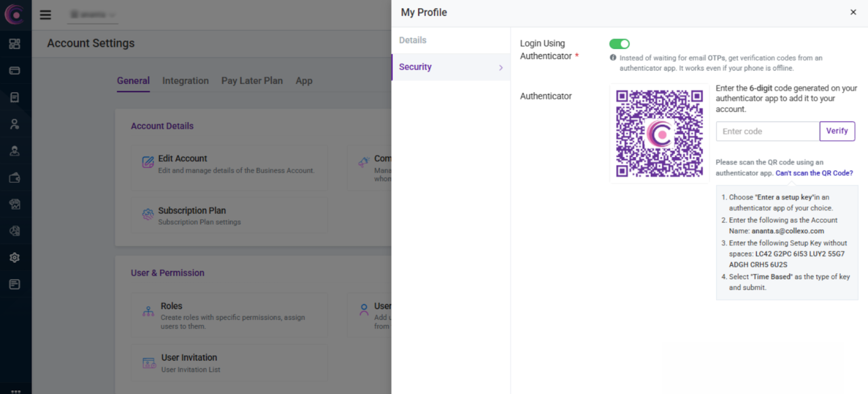Open the wallet icon in sidebar
The width and height of the screenshot is (868, 394).
pyautogui.click(x=15, y=178)
